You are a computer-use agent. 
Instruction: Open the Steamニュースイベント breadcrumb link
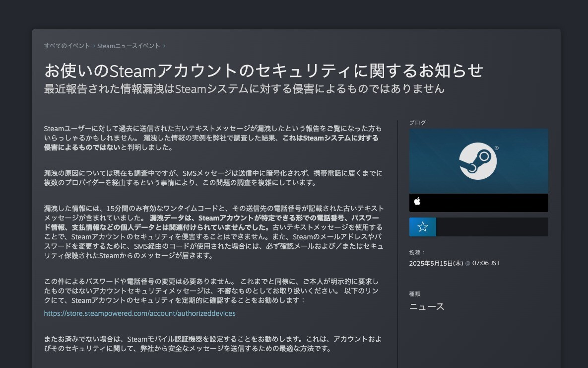129,46
